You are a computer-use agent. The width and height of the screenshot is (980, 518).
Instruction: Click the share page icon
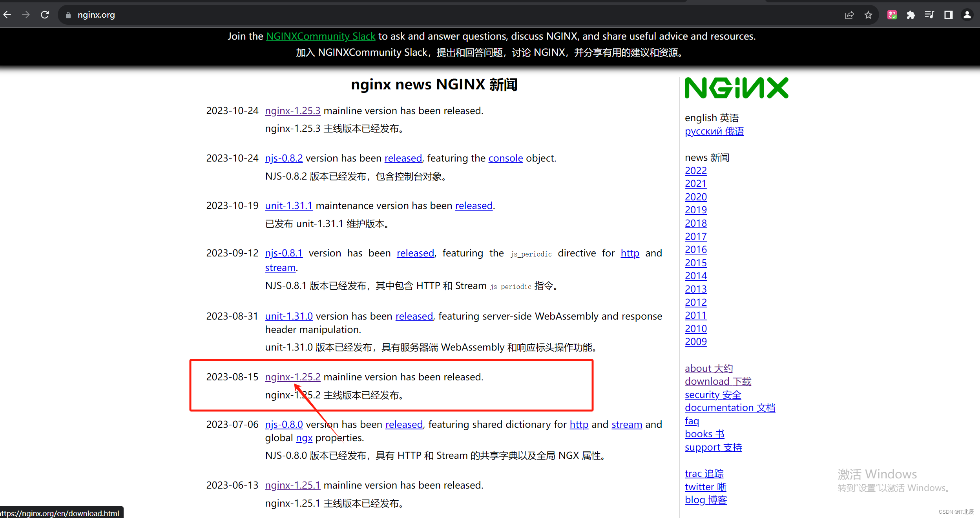tap(849, 15)
